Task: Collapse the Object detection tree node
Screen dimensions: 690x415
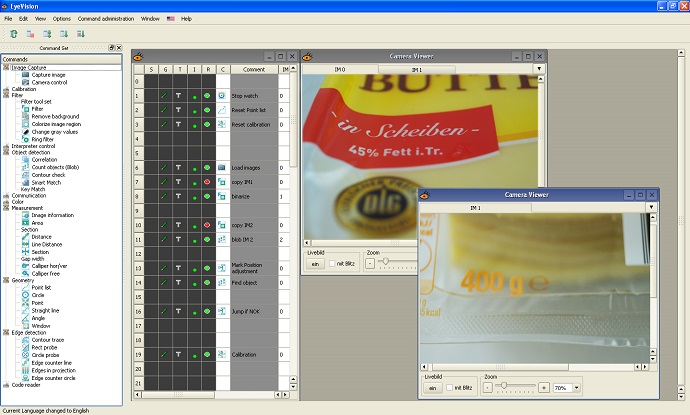Action: tap(6, 152)
